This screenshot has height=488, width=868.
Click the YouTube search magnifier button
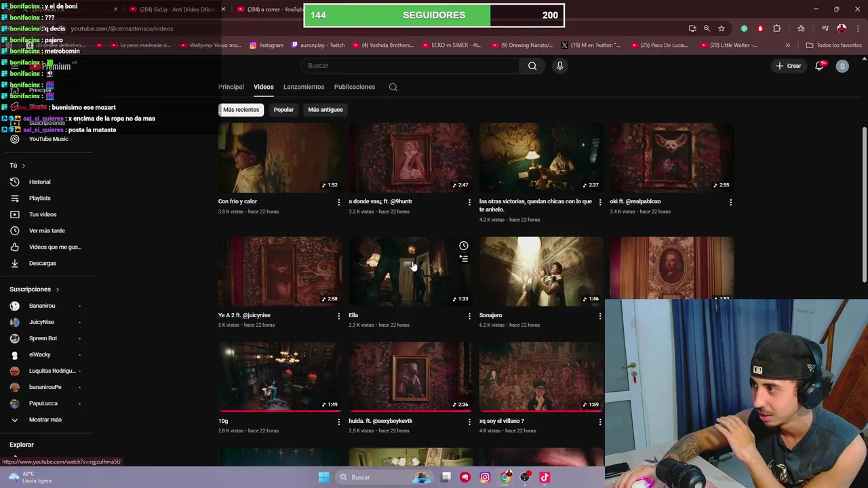532,66
